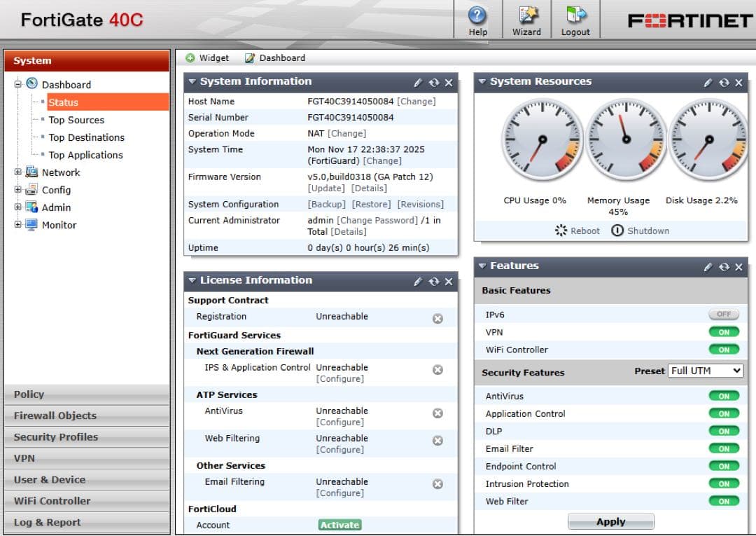
Task: Click the Help icon in the header
Action: pos(477,16)
